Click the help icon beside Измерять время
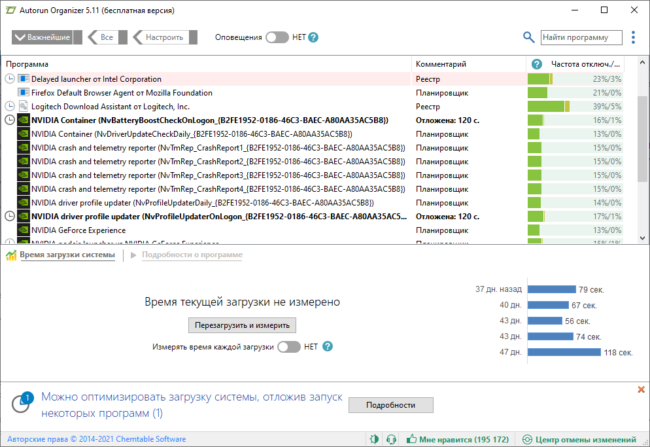This screenshot has width=650, height=447. (327, 346)
